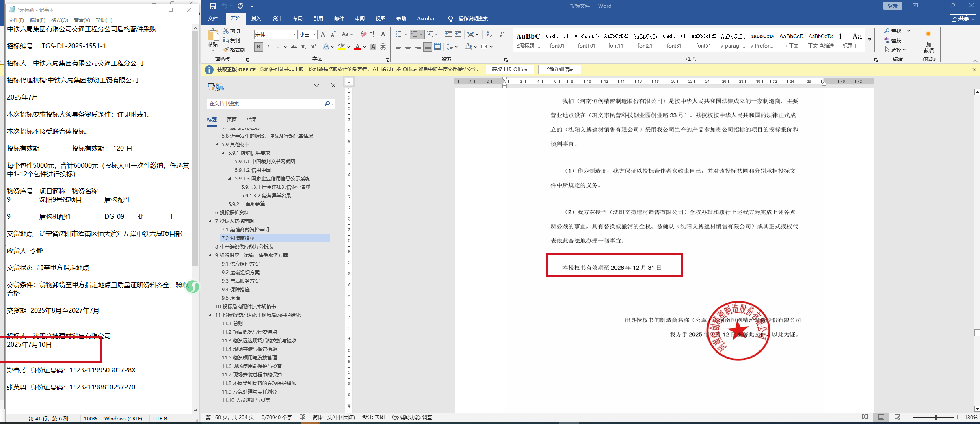Increase font size with the grow-font icon
Screen dimensions: 980x424
tap(323, 35)
